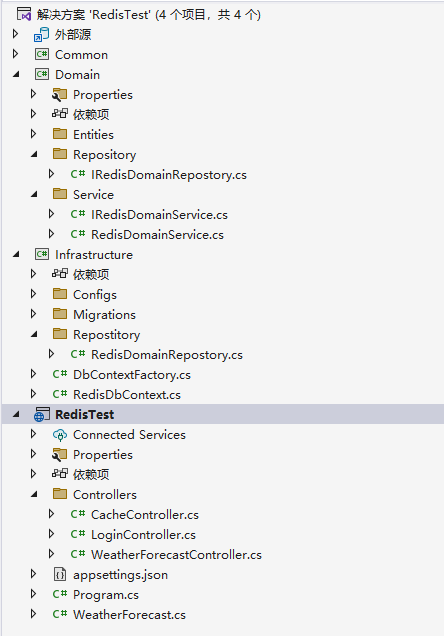
Task: Select WeatherForecastController.cs
Action: pyautogui.click(x=176, y=554)
